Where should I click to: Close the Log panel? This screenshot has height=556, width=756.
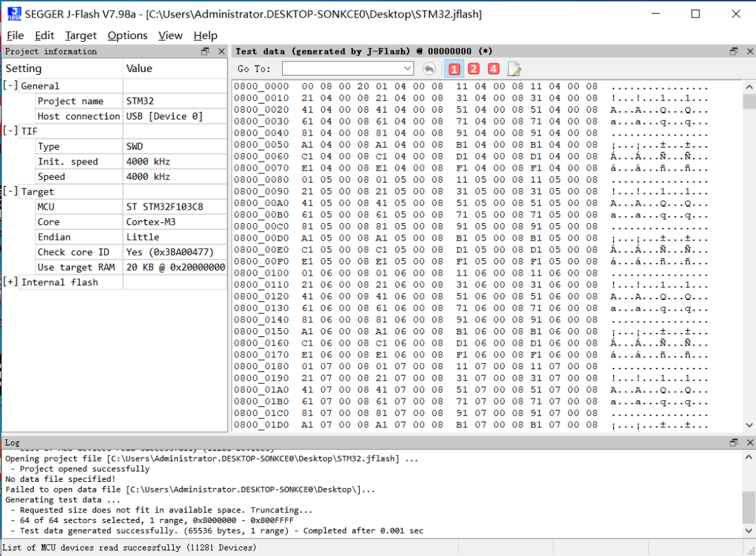(x=750, y=442)
